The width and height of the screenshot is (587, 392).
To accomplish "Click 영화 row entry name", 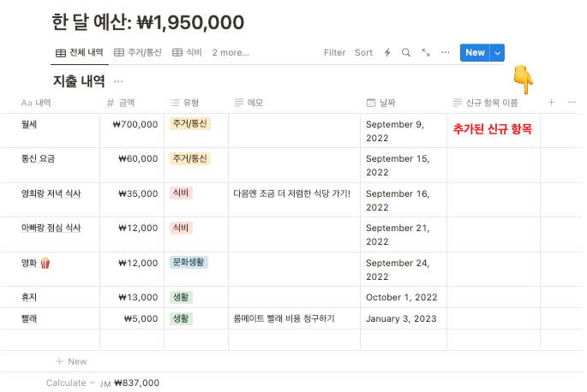I will click(x=29, y=263).
